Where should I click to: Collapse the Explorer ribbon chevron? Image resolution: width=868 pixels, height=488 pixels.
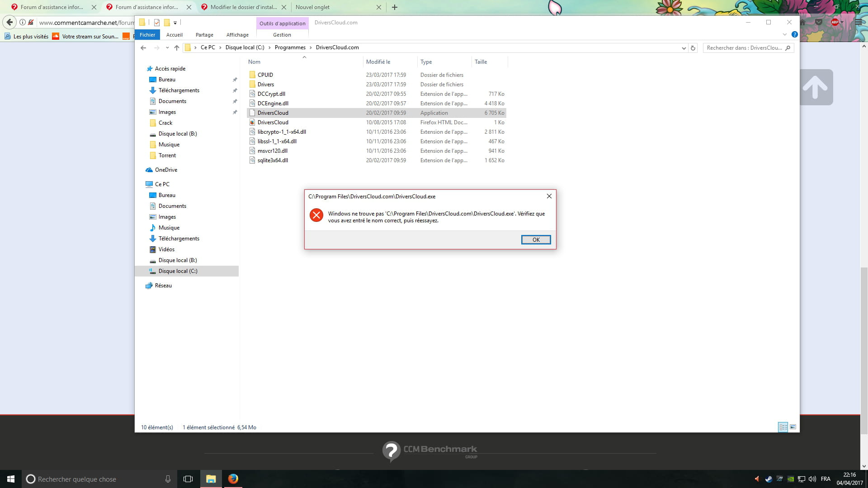click(785, 34)
